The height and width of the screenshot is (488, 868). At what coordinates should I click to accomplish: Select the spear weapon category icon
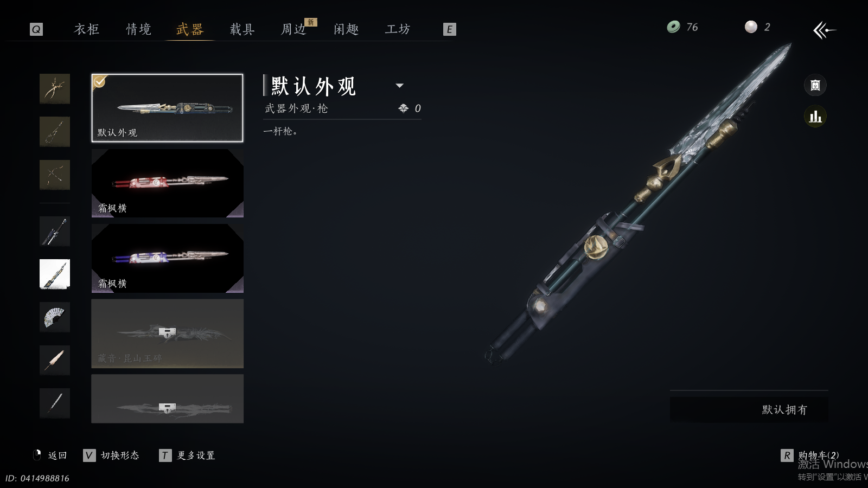point(55,274)
